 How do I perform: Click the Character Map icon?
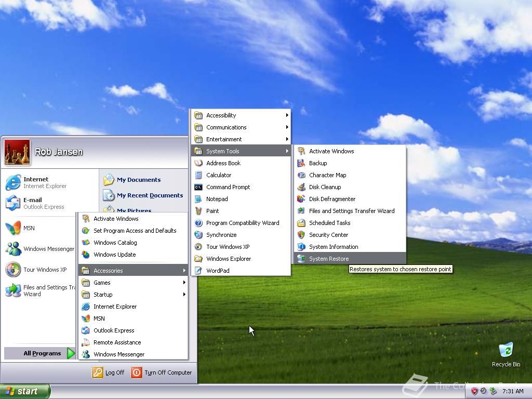(x=301, y=175)
